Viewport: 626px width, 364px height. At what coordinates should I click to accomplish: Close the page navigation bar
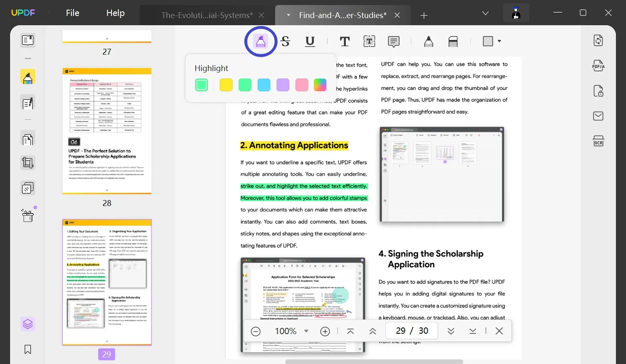click(499, 331)
